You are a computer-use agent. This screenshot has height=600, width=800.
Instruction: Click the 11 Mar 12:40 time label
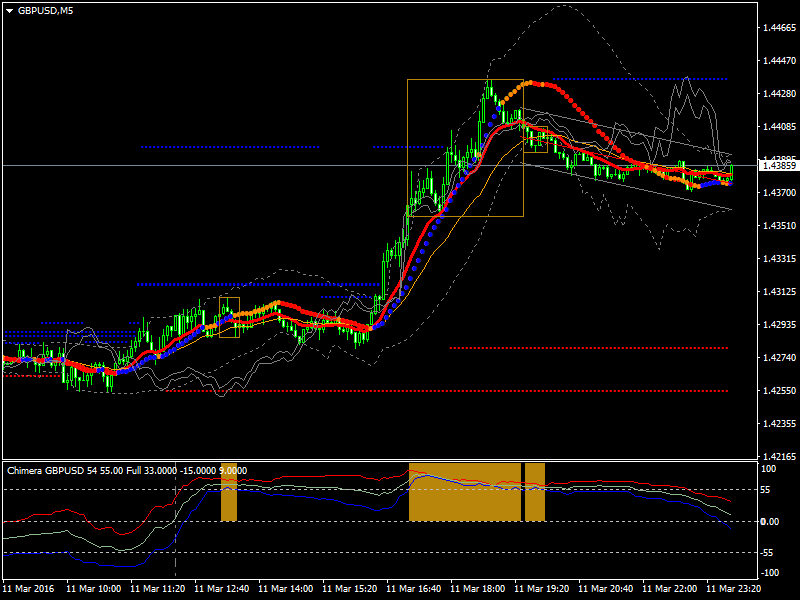[x=221, y=589]
